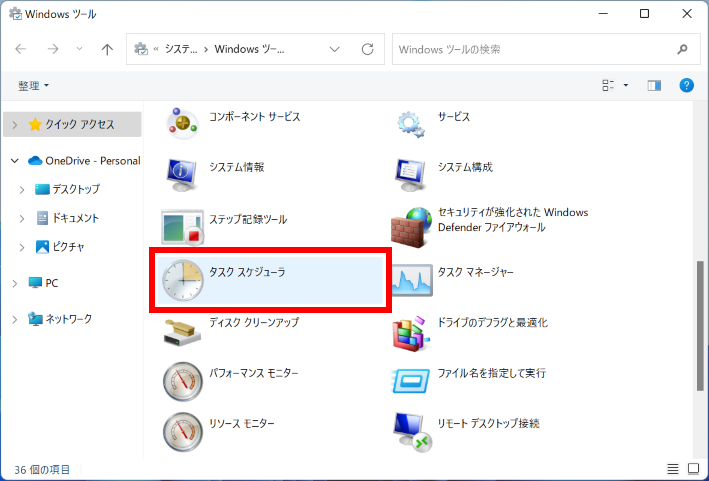Click the search magnifier icon
The width and height of the screenshot is (709, 481).
tap(682, 49)
